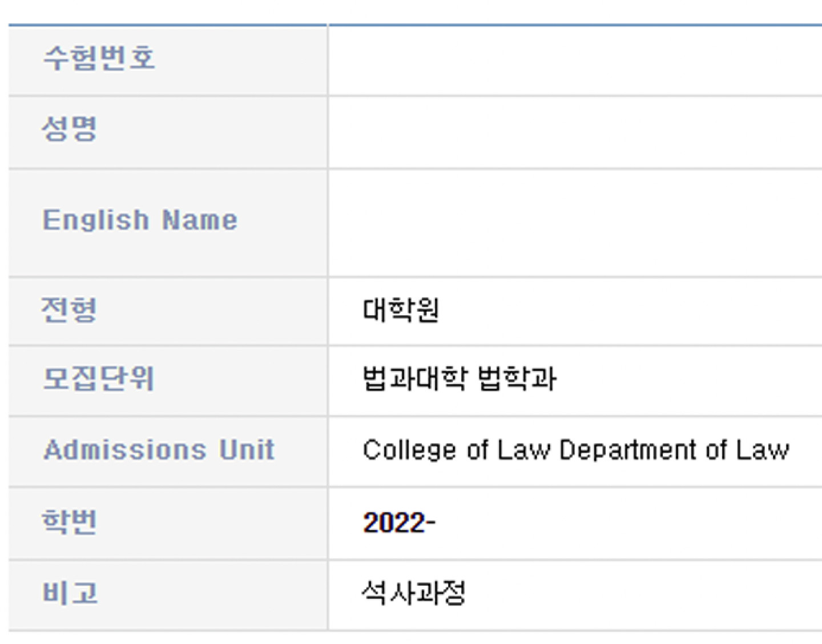
Task: Click the 성명 row label
Action: [x=69, y=128]
